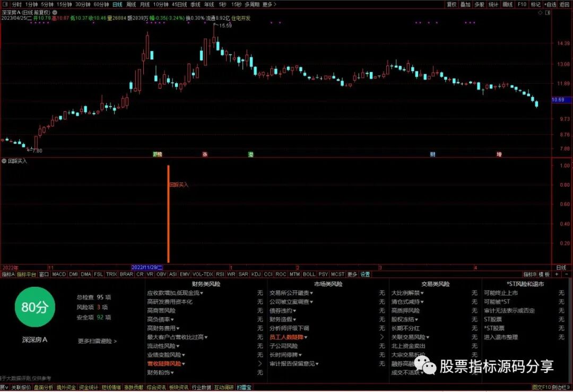The image size is (573, 392).
Task: Click the diamond icon at chart top right
Action: [540, 12]
